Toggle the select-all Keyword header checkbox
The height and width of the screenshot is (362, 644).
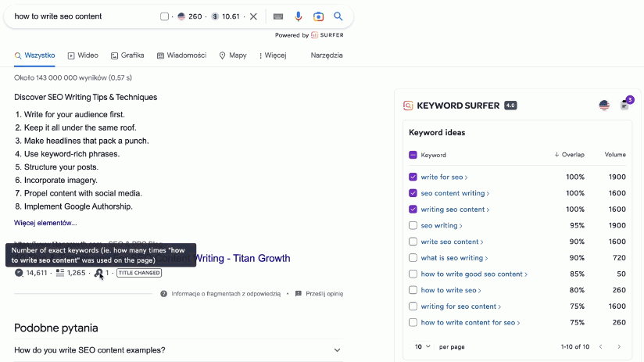pos(413,155)
